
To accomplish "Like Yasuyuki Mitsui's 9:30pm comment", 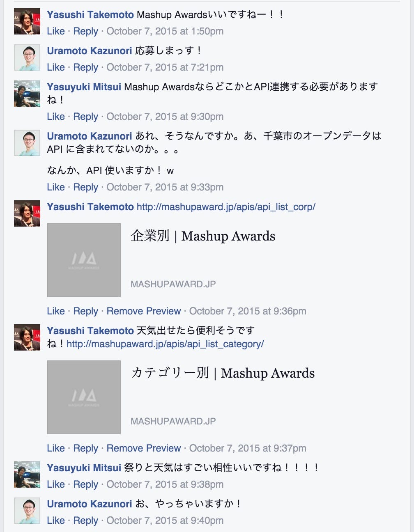I will click(x=56, y=117).
